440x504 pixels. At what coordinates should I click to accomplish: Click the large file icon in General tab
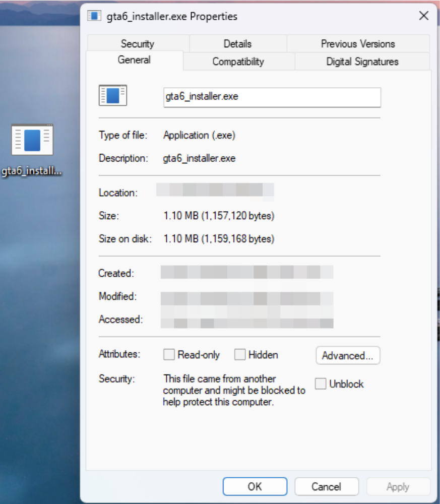[x=113, y=95]
